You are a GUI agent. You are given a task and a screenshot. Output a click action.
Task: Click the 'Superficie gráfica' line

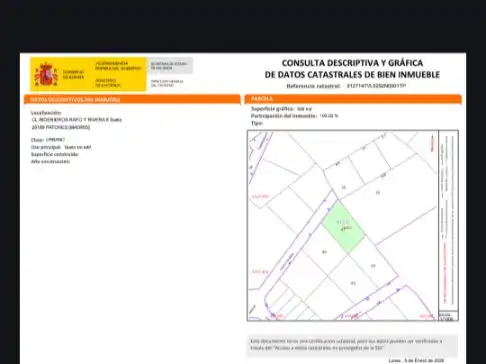pos(281,109)
